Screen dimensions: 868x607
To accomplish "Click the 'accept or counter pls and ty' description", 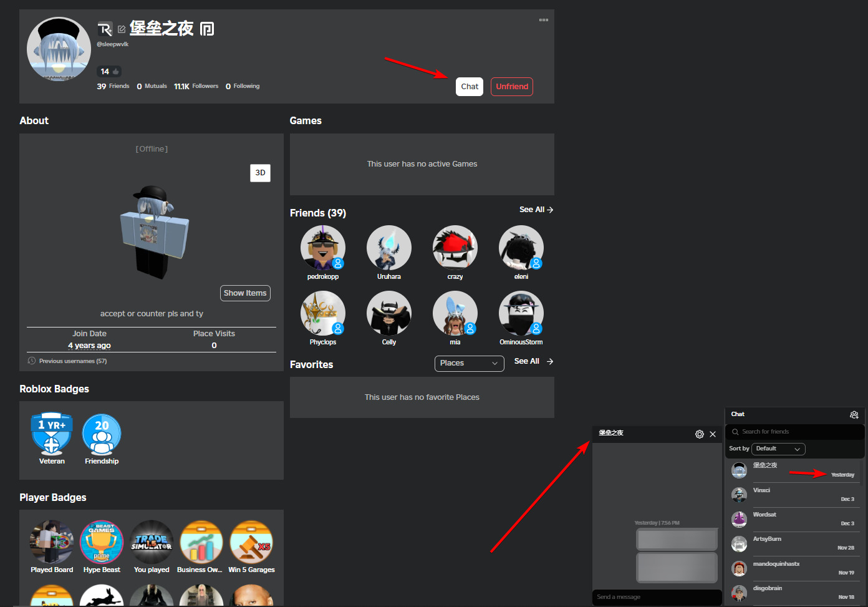I will (152, 314).
